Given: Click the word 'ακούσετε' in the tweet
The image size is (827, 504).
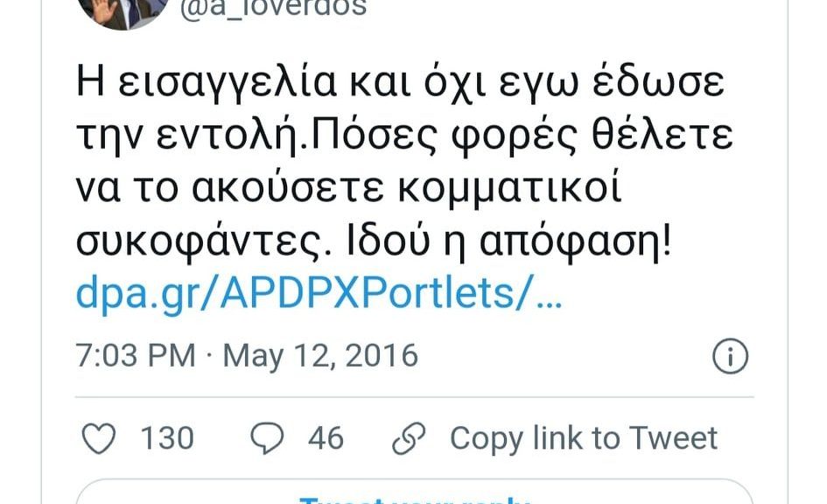Looking at the screenshot, I should point(288,188).
